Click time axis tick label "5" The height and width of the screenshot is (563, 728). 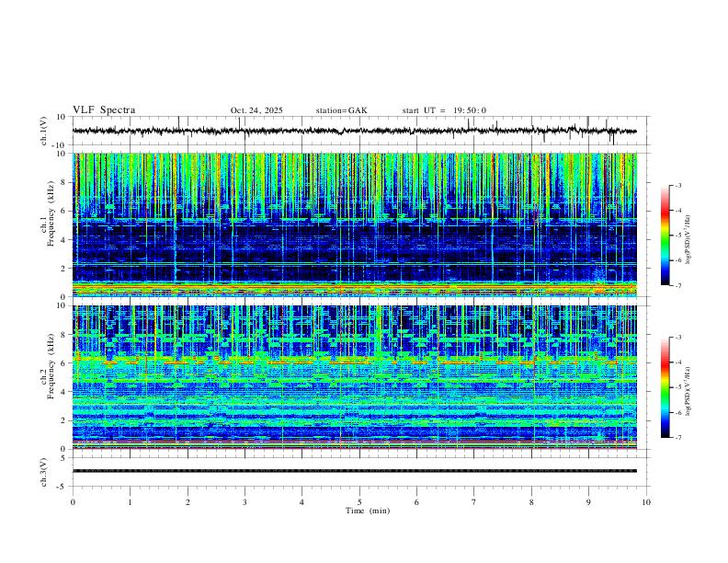pos(359,502)
